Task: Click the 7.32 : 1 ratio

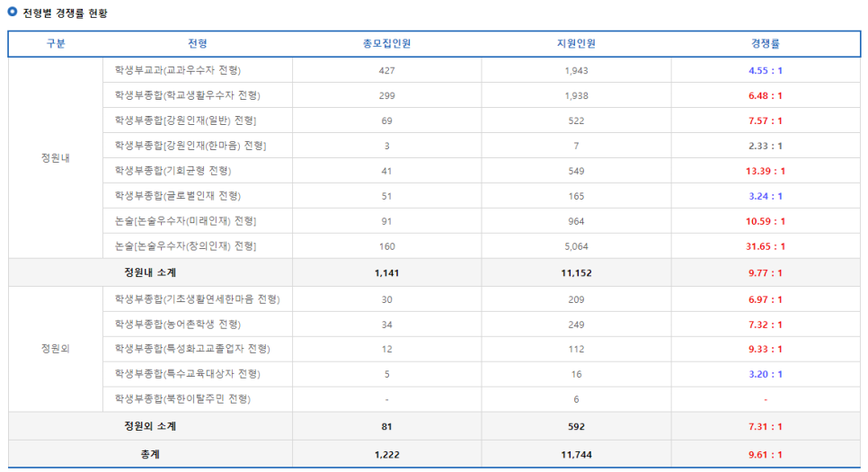Action: point(766,325)
